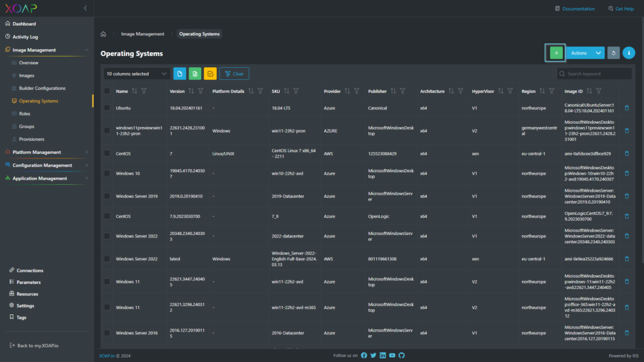This screenshot has width=644, height=362.
Task: Open the Facebook footer icon
Action: tap(364, 356)
